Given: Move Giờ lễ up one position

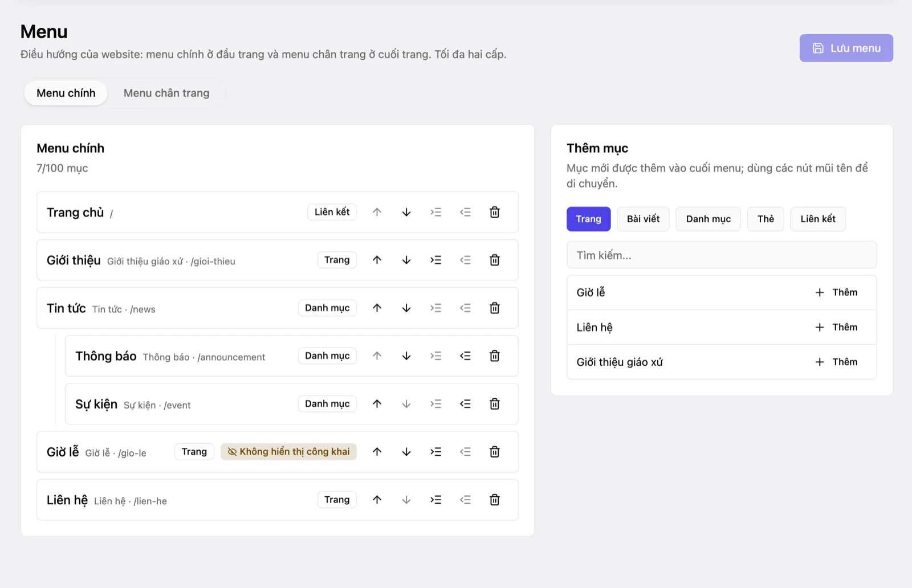Looking at the screenshot, I should [x=377, y=451].
